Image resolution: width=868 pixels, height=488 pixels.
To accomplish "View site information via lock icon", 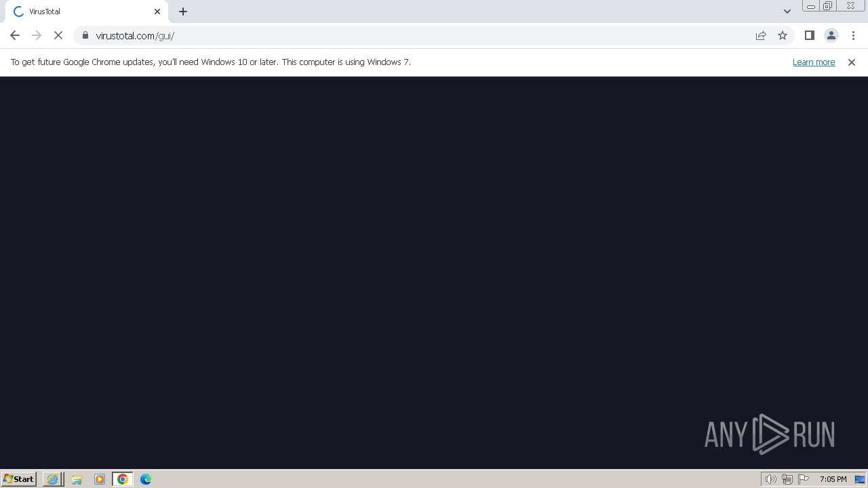I will click(85, 35).
